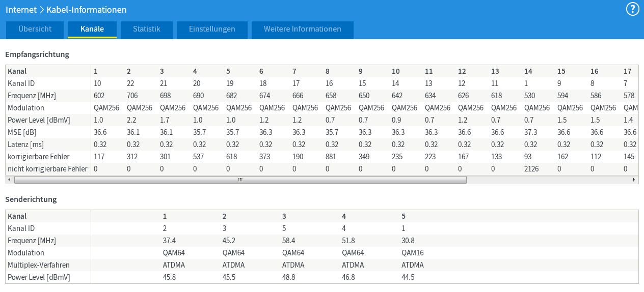Click the scrollbar right arrow
Viewport: 644px width, 292px height.
coord(634,180)
